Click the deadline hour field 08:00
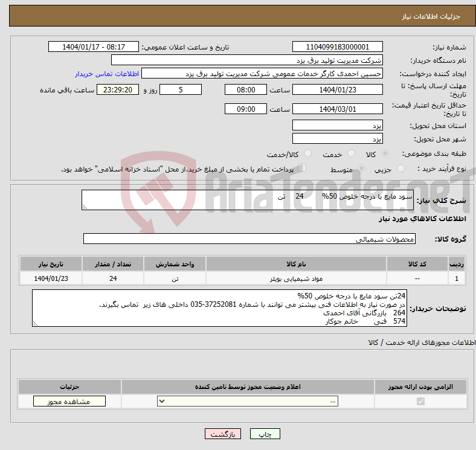Image resolution: width=476 pixels, height=450 pixels. click(246, 89)
